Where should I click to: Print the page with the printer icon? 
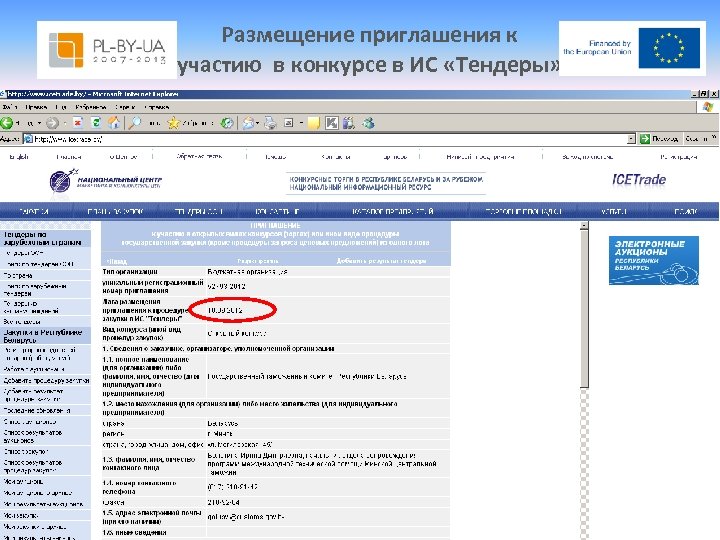[270, 123]
